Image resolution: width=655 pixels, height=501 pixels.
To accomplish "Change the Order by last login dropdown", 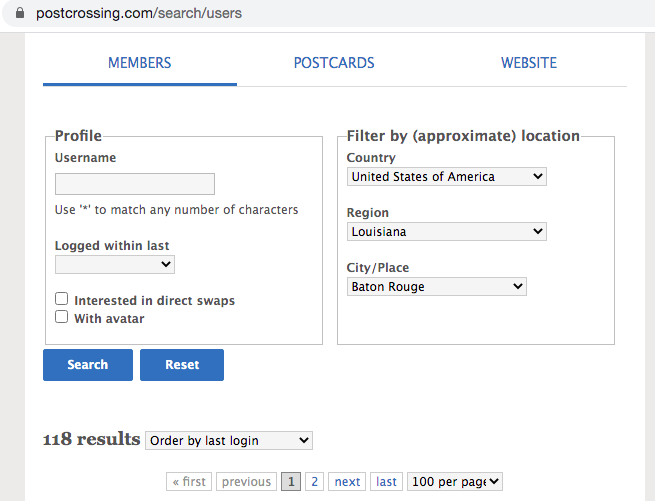I will coord(229,440).
